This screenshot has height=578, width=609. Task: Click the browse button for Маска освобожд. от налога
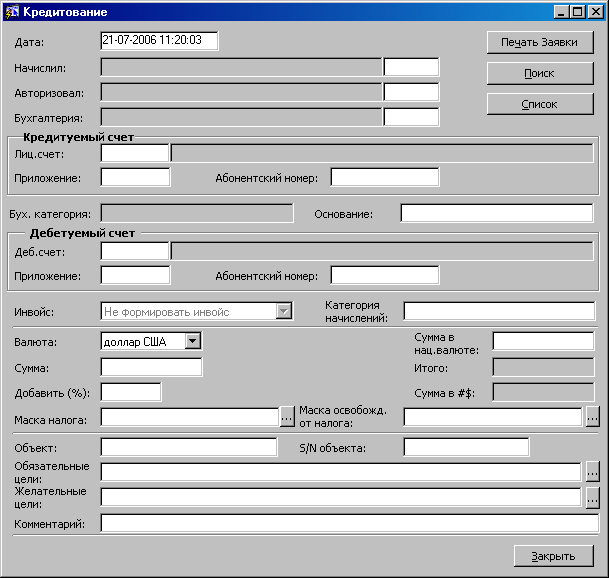coord(592,418)
